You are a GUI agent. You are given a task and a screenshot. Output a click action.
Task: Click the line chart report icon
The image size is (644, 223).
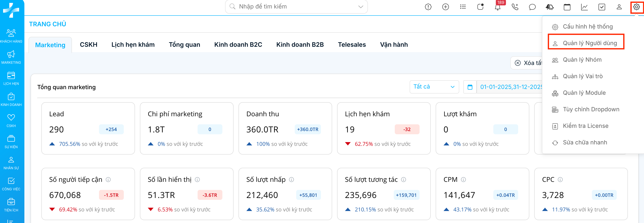(584, 7)
